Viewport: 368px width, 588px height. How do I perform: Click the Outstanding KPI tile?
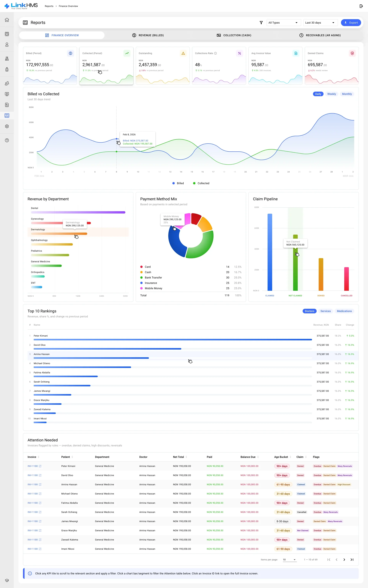163,66
